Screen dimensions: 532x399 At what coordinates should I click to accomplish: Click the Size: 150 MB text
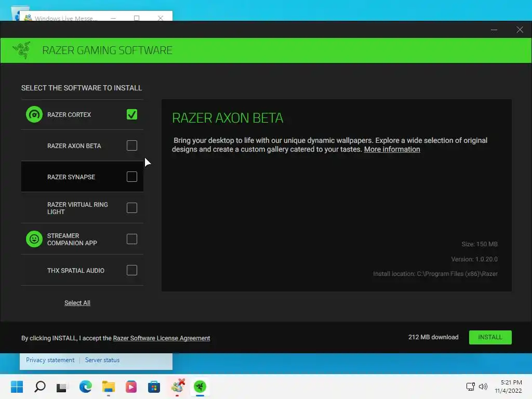click(x=480, y=244)
